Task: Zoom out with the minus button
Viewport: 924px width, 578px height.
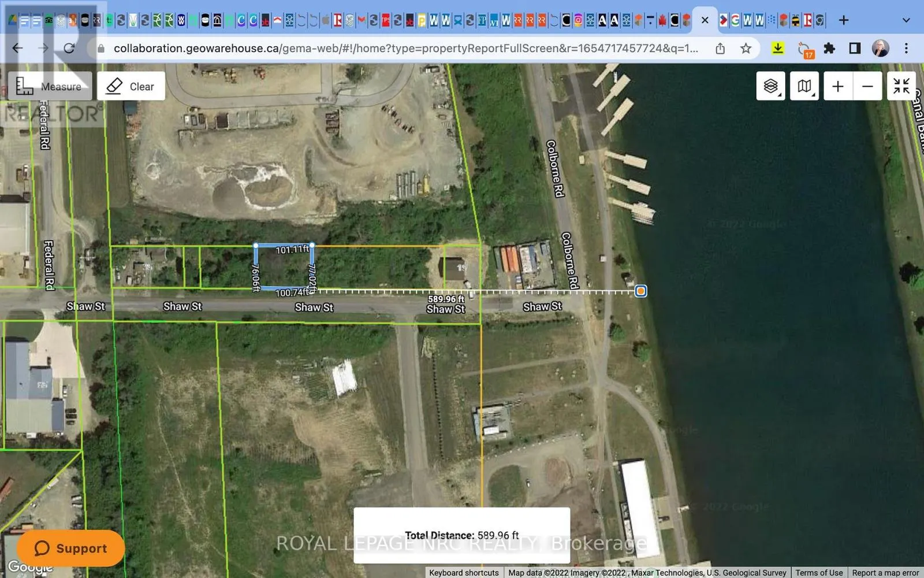Action: [x=867, y=86]
